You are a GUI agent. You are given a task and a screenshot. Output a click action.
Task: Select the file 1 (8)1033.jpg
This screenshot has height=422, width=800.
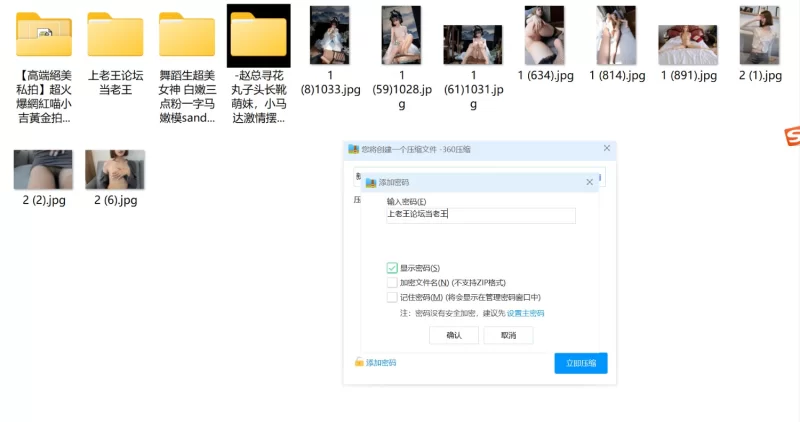pos(330,35)
